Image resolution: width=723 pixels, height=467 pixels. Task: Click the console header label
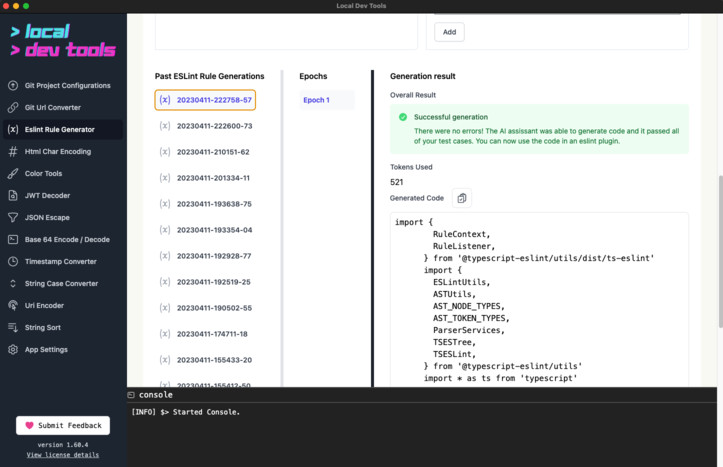tap(156, 395)
